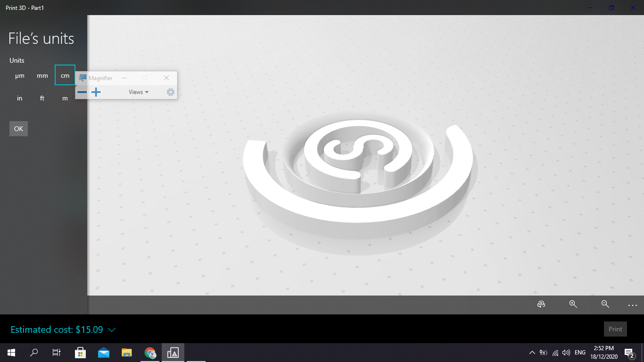
Task: Click the Estimated cost: $15.09 text
Action: 57,329
